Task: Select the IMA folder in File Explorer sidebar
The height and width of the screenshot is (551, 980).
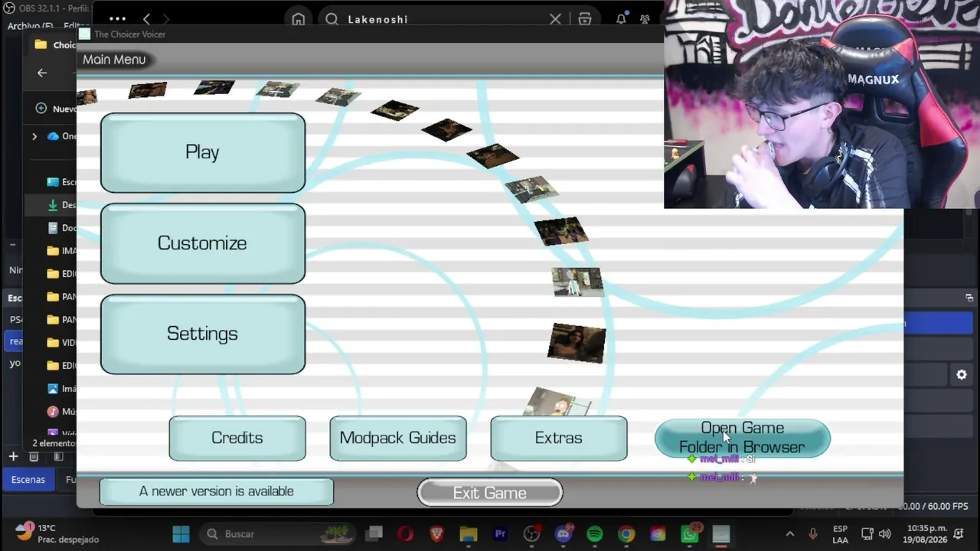Action: tap(61, 251)
